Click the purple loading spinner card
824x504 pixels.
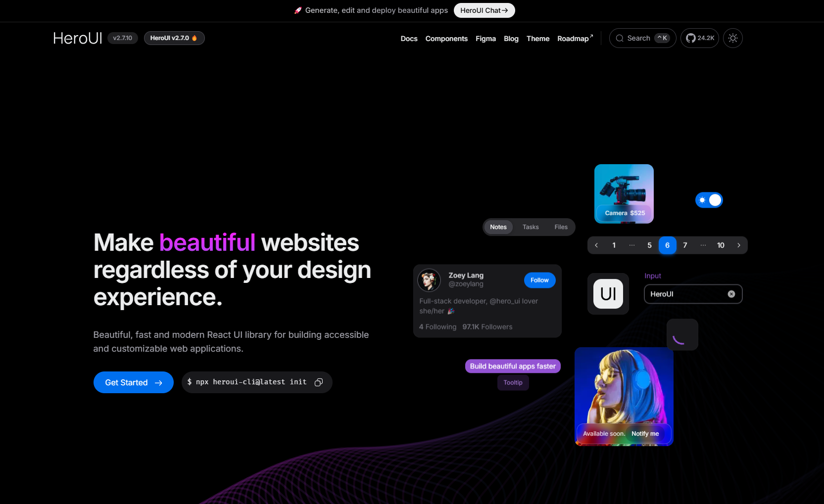[x=682, y=335]
